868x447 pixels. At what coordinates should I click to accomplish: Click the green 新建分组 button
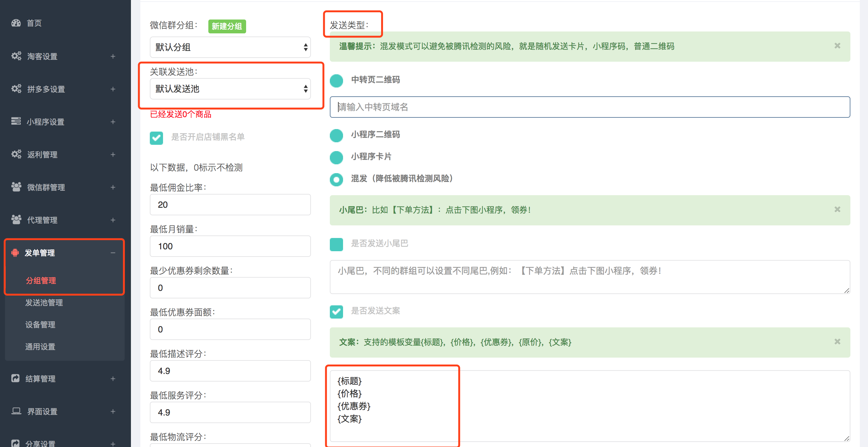227,26
